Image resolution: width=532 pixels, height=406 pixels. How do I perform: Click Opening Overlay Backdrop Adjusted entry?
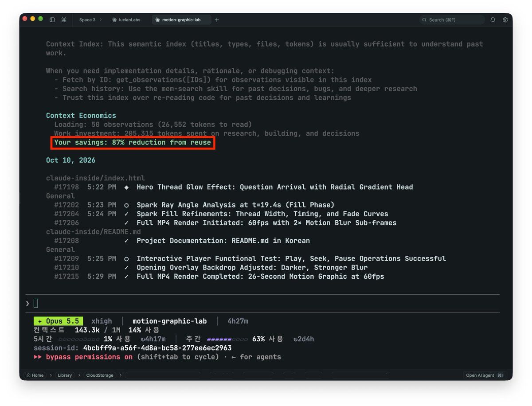coord(252,267)
